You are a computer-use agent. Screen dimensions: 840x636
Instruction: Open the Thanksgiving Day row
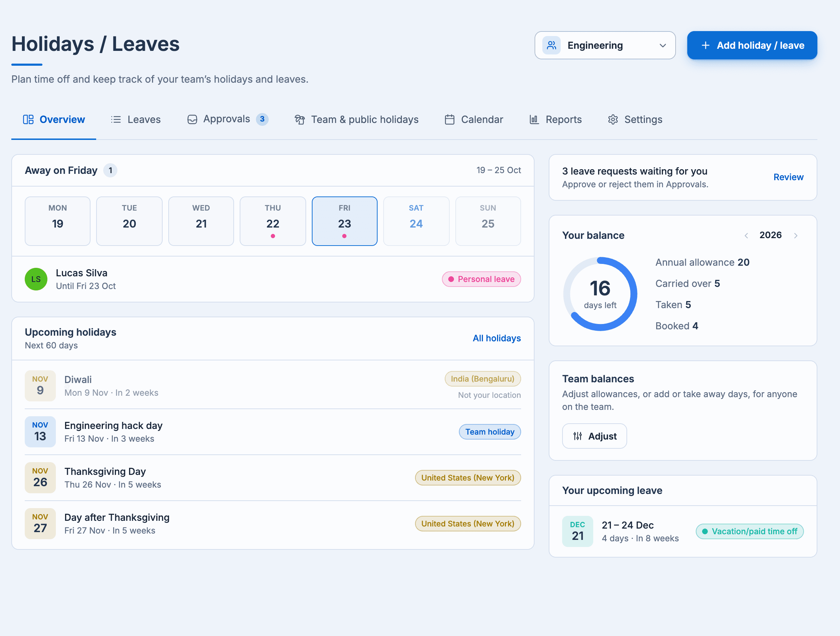point(273,478)
